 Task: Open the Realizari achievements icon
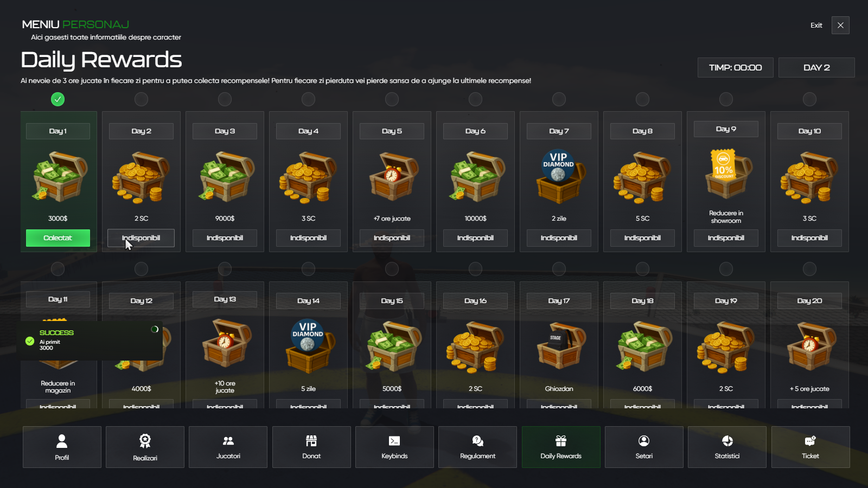click(145, 441)
